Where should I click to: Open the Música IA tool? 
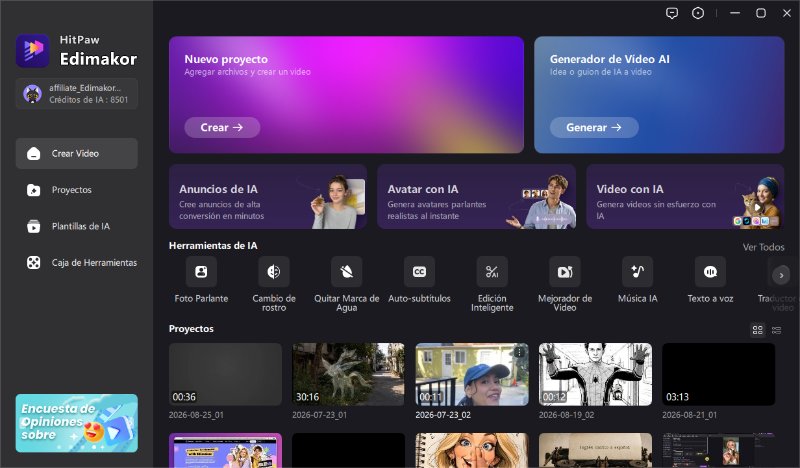(637, 280)
